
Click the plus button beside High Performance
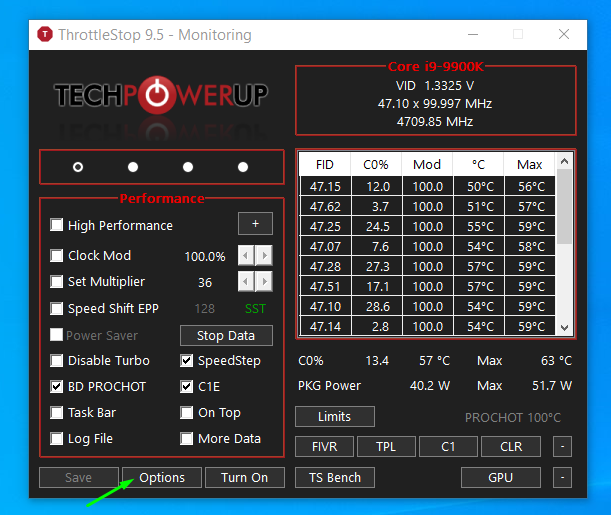(255, 224)
